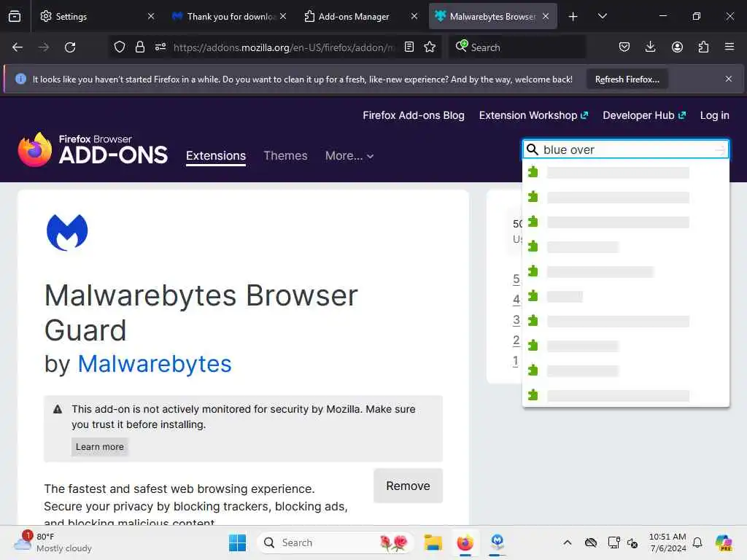The height and width of the screenshot is (560, 747).
Task: Click the Firefox Browser Add-ons logo
Action: pyautogui.click(x=93, y=149)
